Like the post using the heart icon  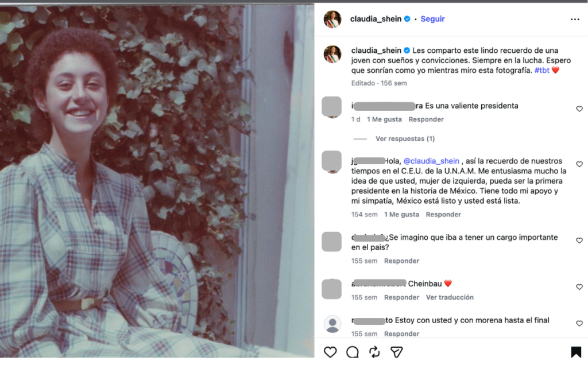(330, 352)
